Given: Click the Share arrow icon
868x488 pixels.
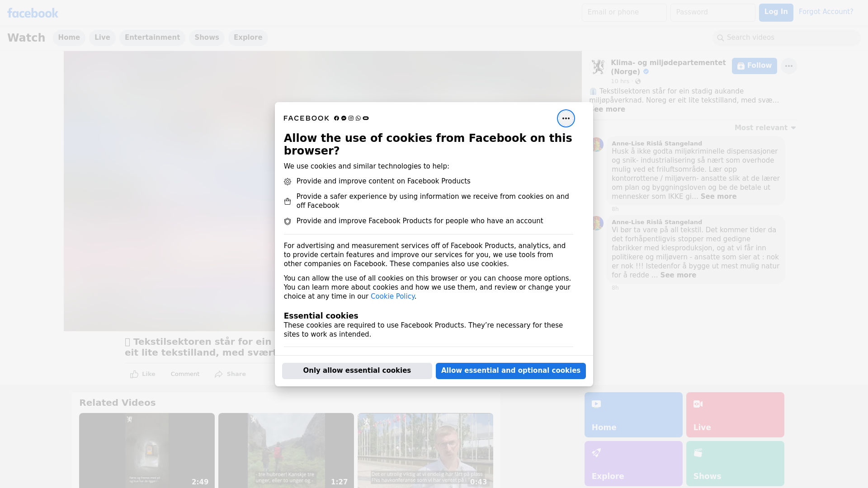Looking at the screenshot, I should [219, 374].
